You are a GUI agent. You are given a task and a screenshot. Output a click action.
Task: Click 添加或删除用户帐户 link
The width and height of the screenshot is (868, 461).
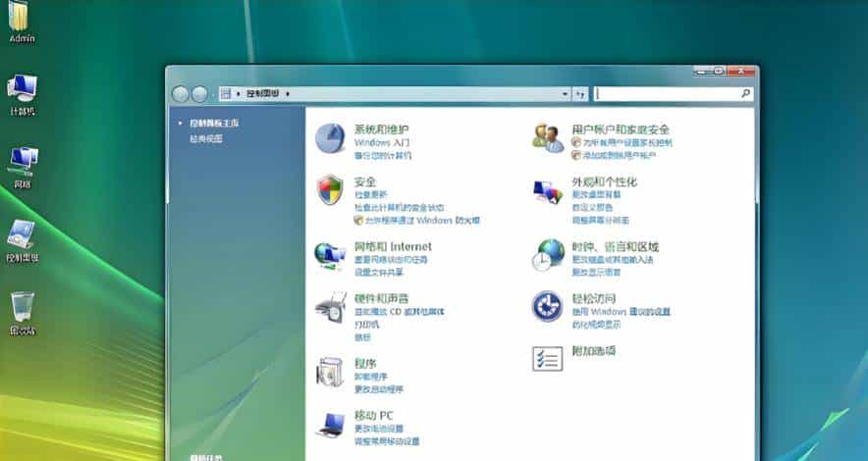[619, 156]
